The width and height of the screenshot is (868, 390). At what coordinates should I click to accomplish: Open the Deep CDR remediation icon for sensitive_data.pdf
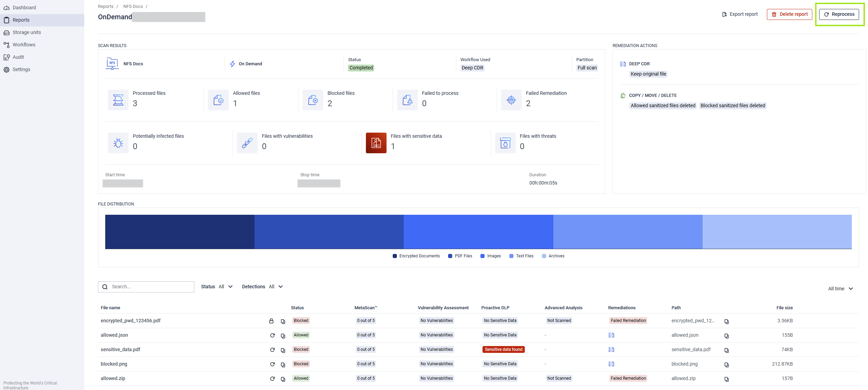pos(611,350)
